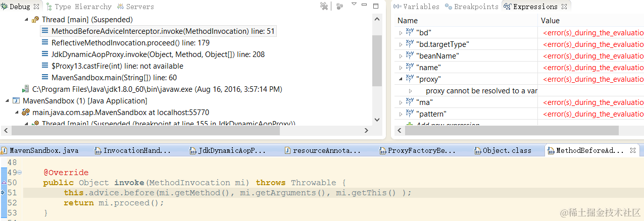Click the "proxy cannot be resolved" message
The image size is (644, 221).
pyautogui.click(x=481, y=91)
